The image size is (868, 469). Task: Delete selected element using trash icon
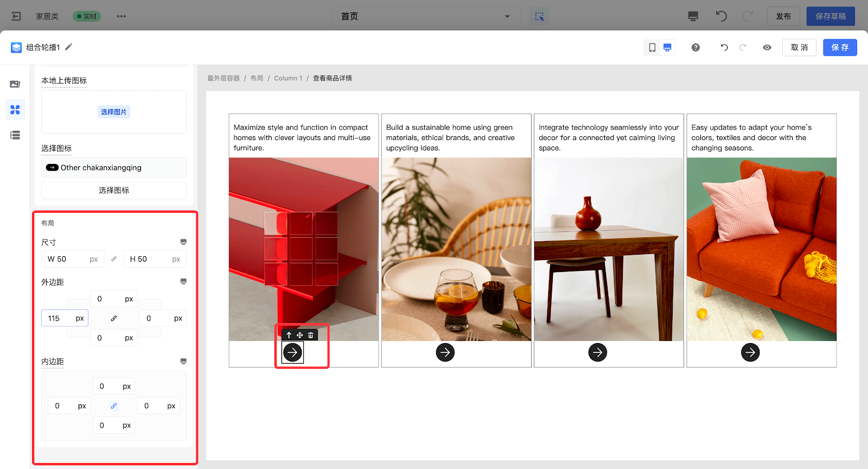point(311,335)
